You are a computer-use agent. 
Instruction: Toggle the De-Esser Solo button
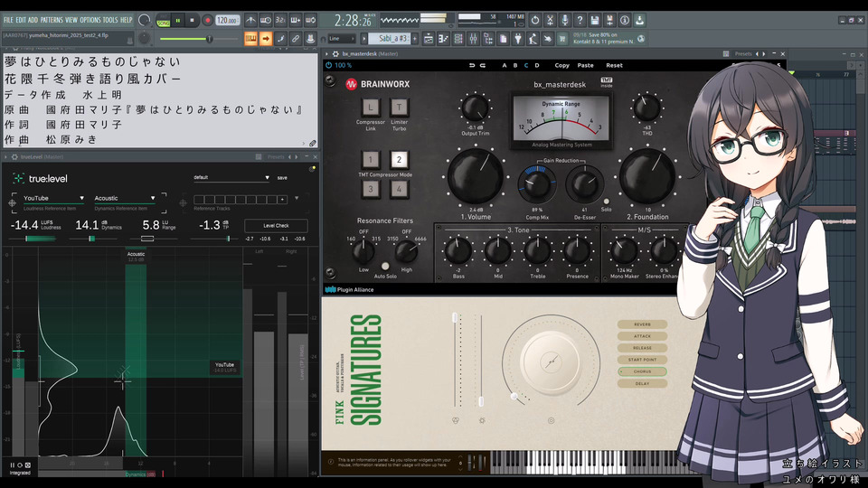point(606,202)
